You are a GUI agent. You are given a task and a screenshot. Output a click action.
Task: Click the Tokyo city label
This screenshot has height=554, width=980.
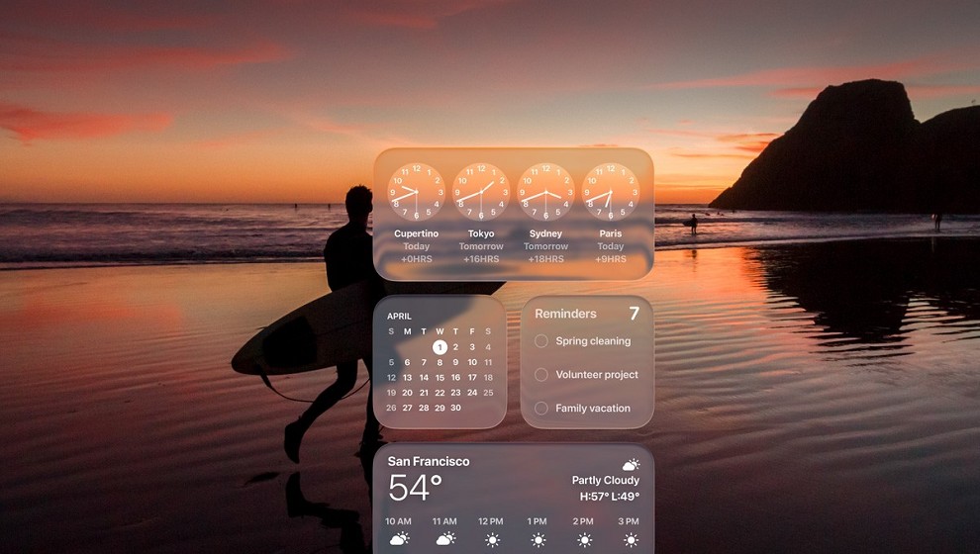pos(481,233)
